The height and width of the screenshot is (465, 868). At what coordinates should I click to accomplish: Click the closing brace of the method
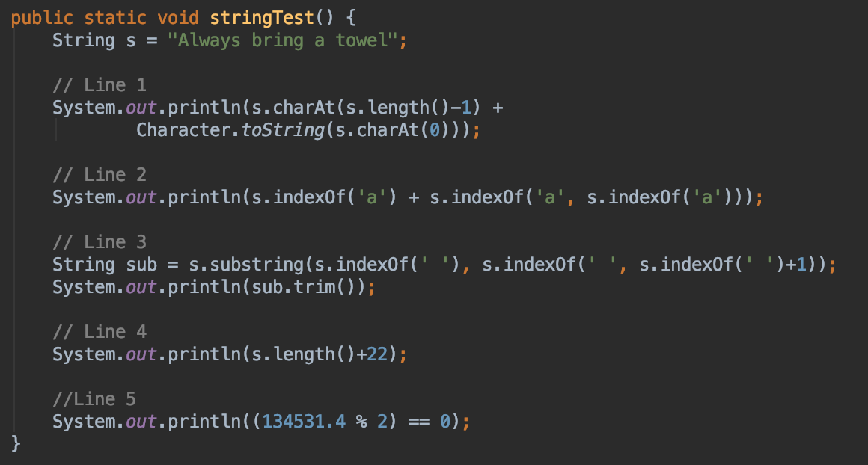[x=16, y=443]
